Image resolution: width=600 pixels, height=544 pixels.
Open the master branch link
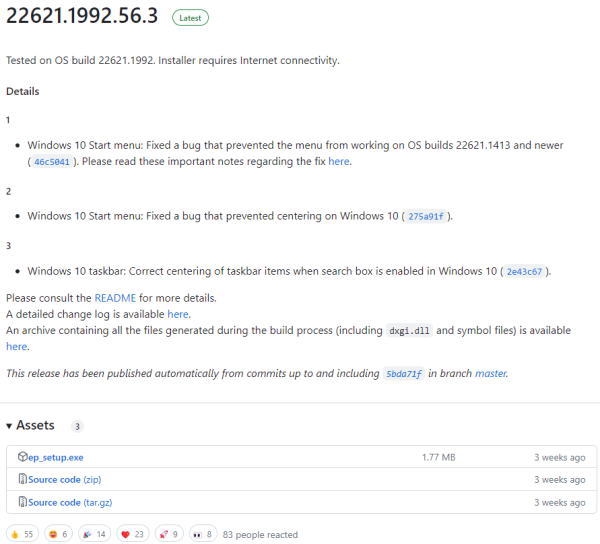click(x=491, y=373)
